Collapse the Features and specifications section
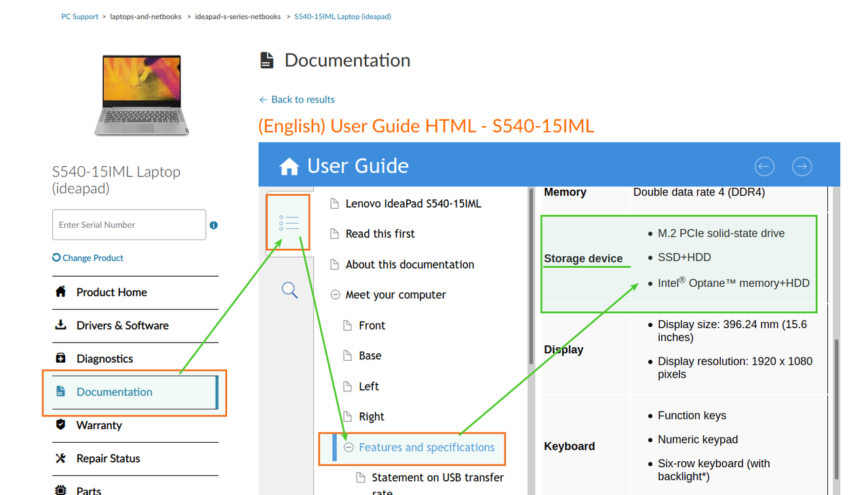Viewport: 868px width, 495px height. pos(349,448)
